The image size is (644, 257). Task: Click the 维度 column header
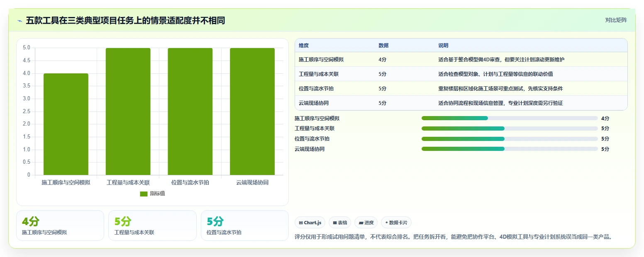304,46
